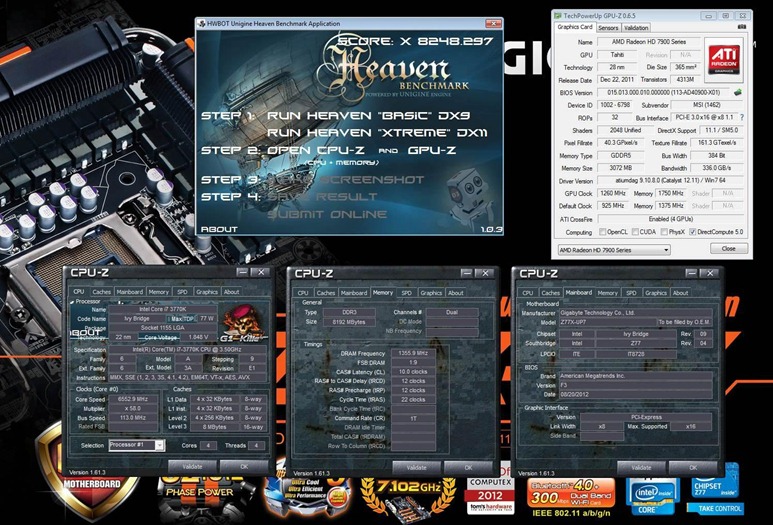This screenshot has width=773, height=525.
Task: Select Memory tab in right CPU-Z window
Action: (x=607, y=293)
